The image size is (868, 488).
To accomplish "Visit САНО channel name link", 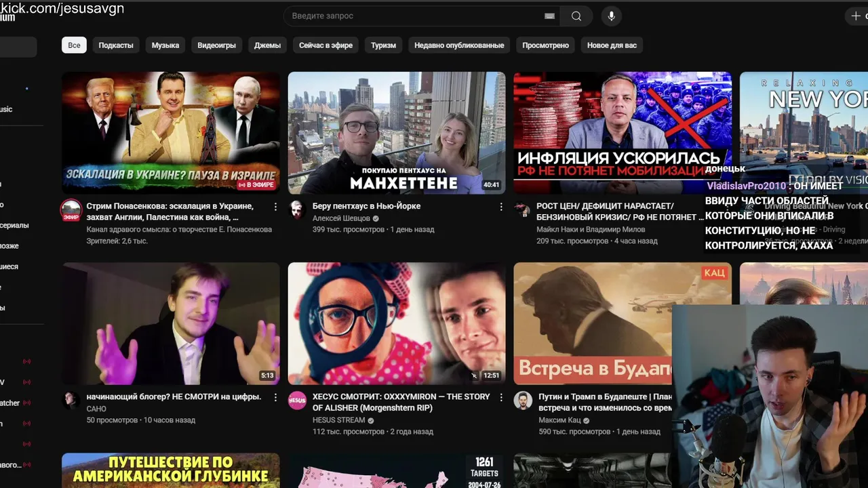I will 96,409.
